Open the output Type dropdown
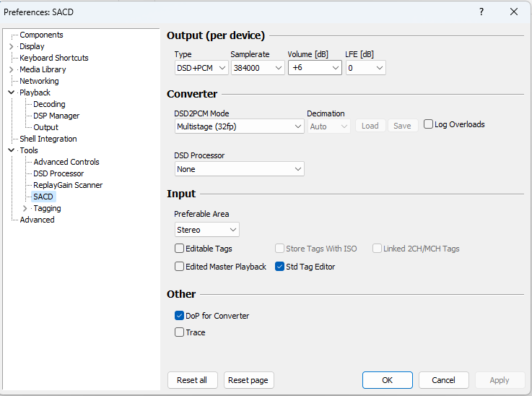The height and width of the screenshot is (396, 532). tap(201, 68)
